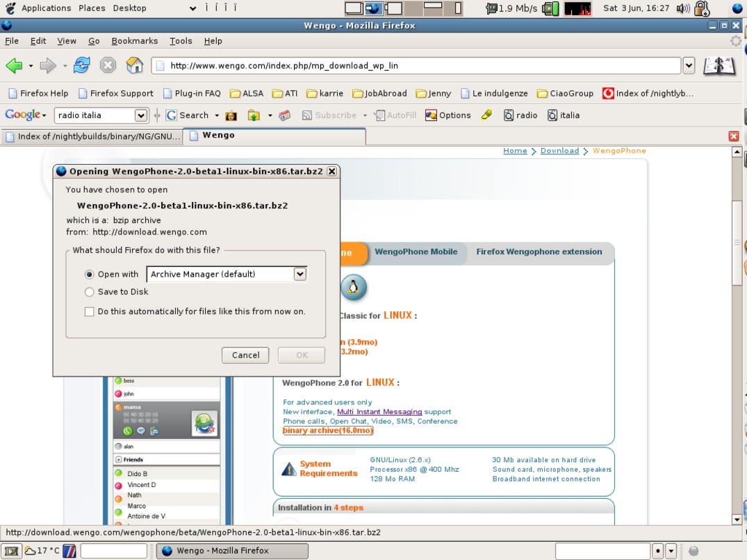
Task: Open the 'Multi Instant Messaging' link
Action: click(x=379, y=412)
